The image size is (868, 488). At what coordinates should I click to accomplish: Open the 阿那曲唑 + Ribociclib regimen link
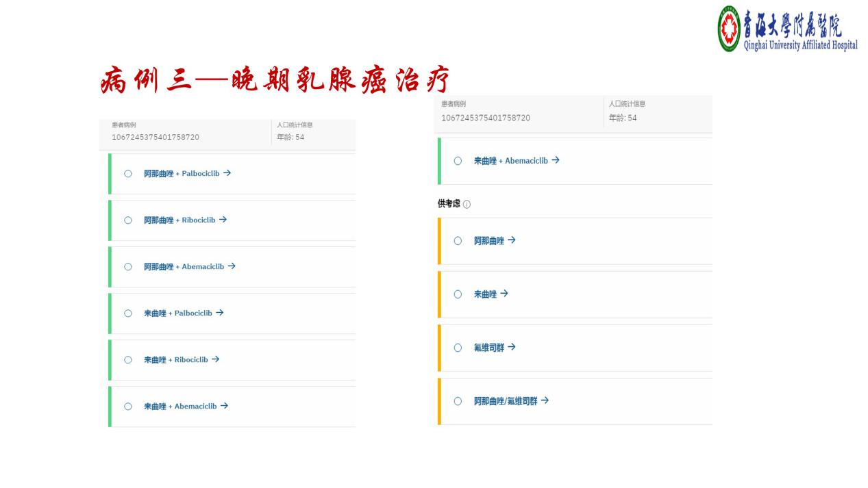179,220
